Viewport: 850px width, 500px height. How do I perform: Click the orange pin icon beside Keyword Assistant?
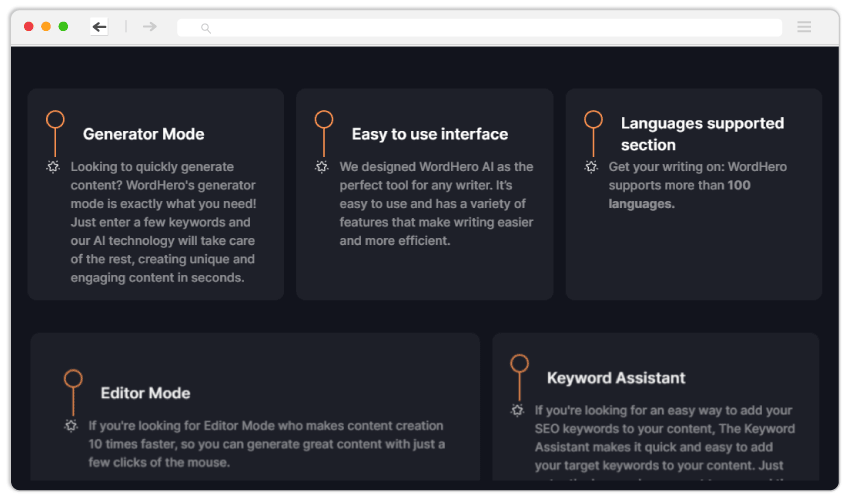[519, 377]
